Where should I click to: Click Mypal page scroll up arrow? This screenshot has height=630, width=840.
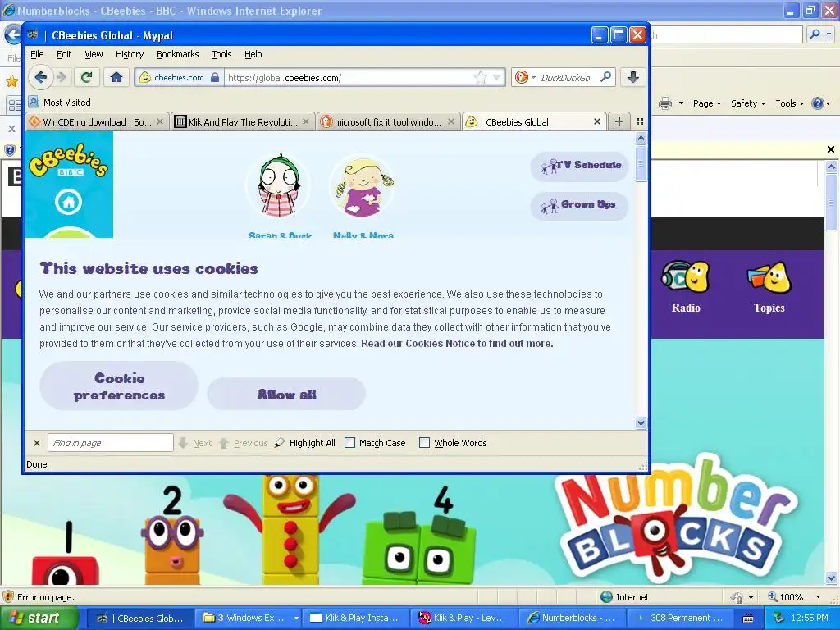641,138
